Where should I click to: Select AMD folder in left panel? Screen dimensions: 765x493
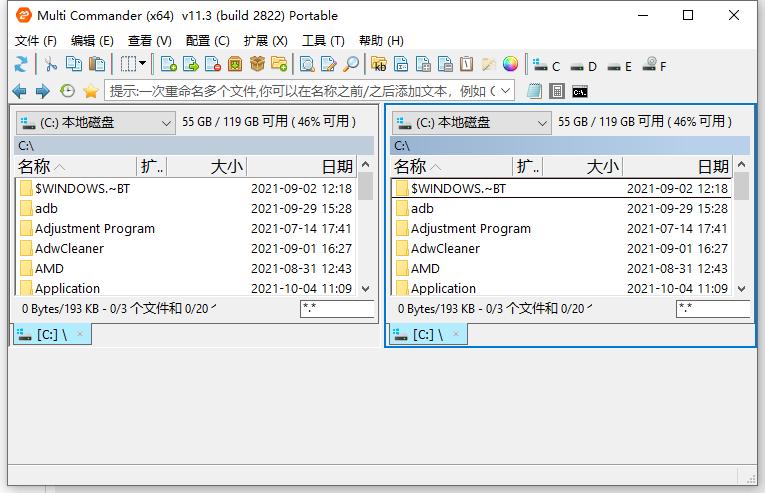[186, 268]
